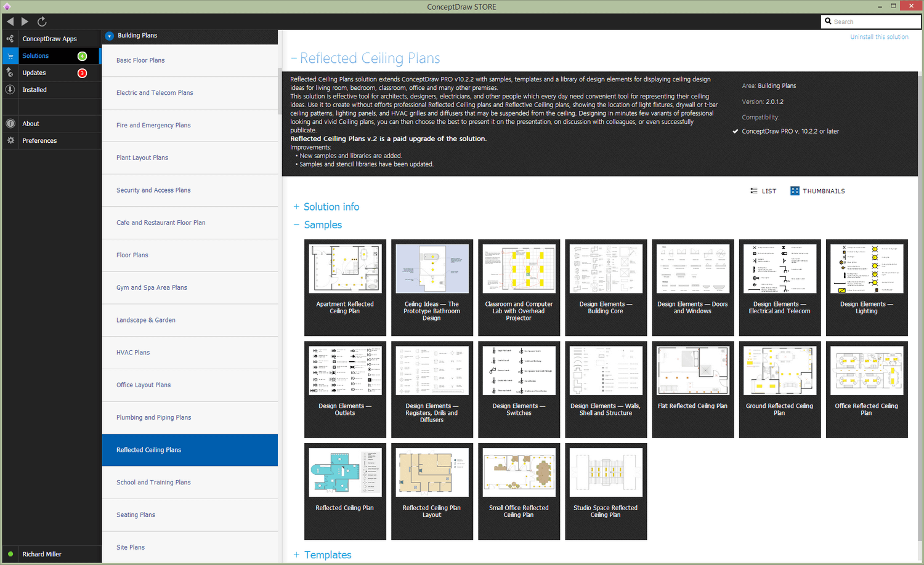The height and width of the screenshot is (565, 924).
Task: Click the ConceptDraw PRO compatibility checkmark
Action: (736, 131)
